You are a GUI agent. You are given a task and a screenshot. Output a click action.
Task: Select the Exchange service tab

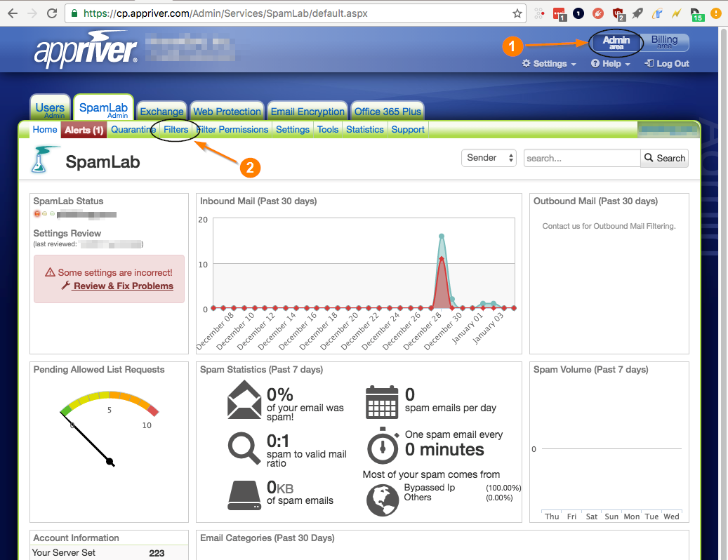tap(162, 112)
